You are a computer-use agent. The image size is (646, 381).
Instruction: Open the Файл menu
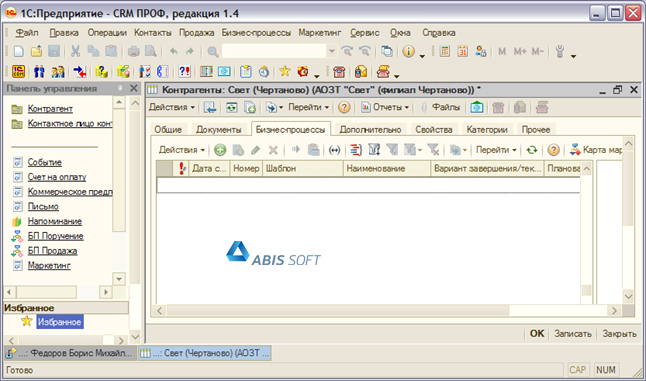(x=27, y=33)
